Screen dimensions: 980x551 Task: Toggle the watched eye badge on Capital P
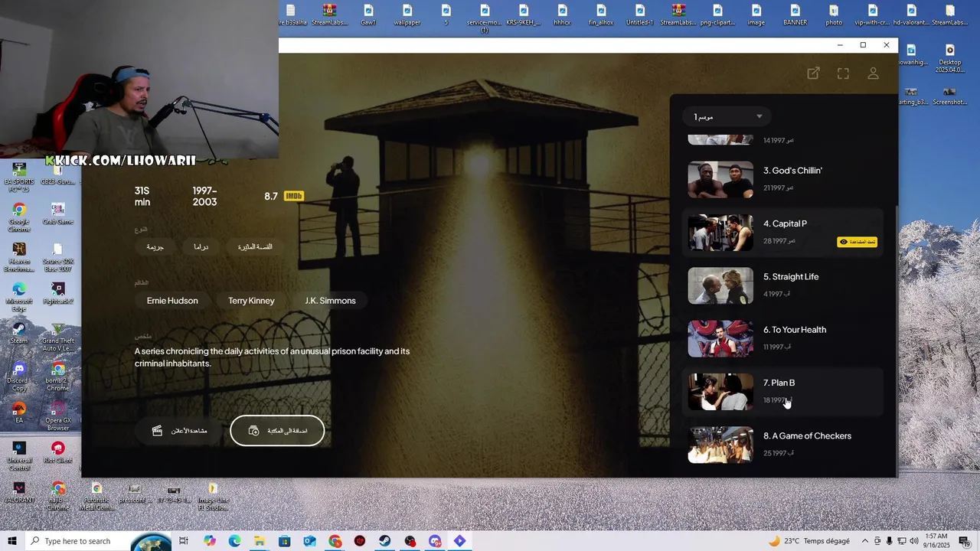857,242
